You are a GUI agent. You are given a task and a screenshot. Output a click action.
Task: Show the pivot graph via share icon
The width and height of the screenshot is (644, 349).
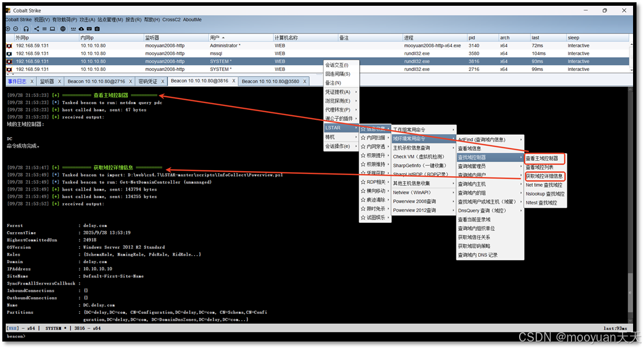tap(37, 29)
